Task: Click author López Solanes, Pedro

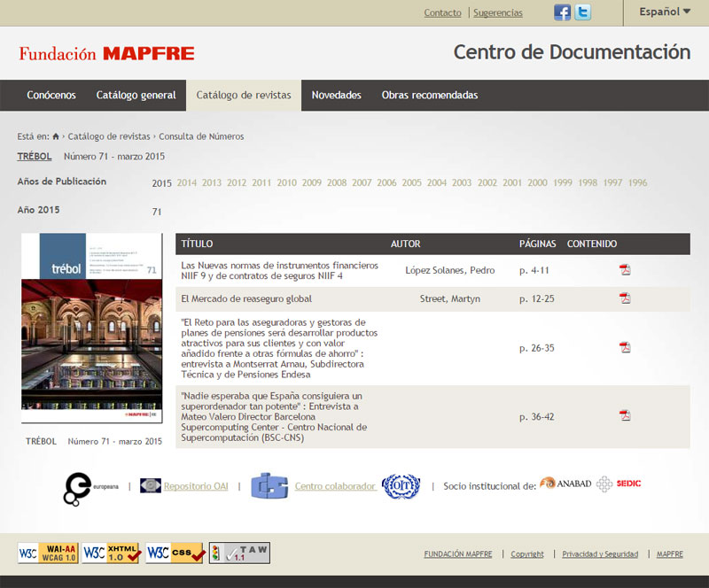Action: [x=450, y=270]
